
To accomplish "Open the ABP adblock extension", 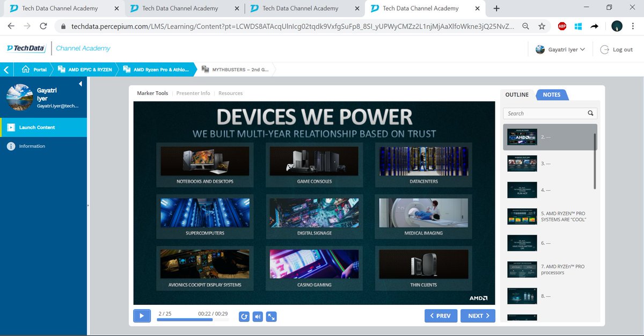I will tap(562, 26).
